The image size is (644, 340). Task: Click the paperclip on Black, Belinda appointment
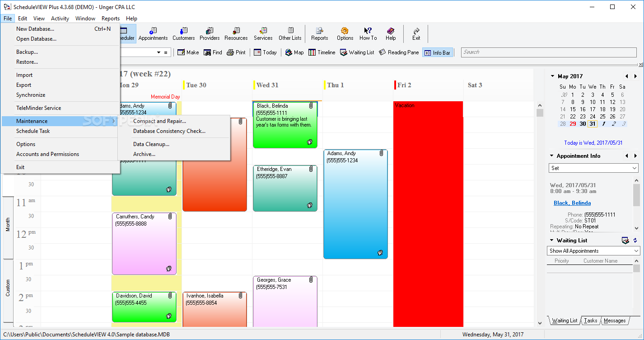(x=311, y=106)
